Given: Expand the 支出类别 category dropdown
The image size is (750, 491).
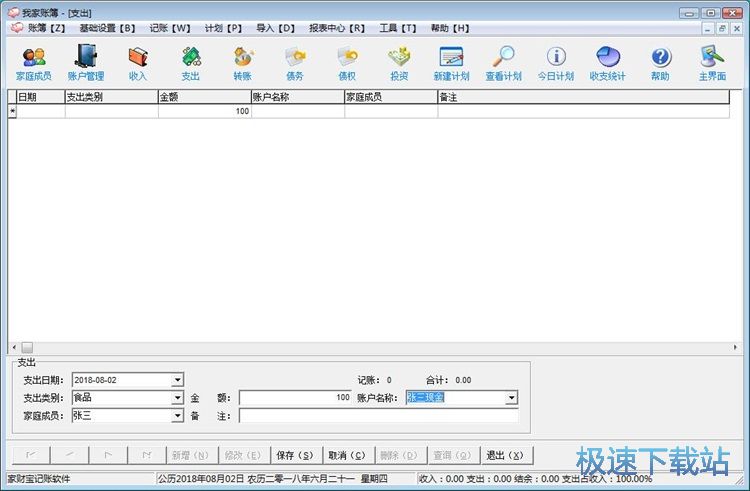Looking at the screenshot, I should 177,398.
